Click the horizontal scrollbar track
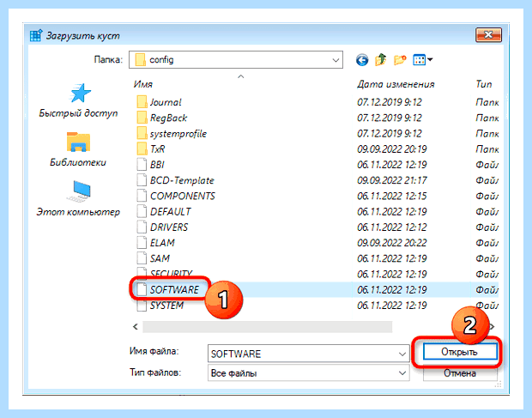The image size is (532, 418). [x=268, y=327]
